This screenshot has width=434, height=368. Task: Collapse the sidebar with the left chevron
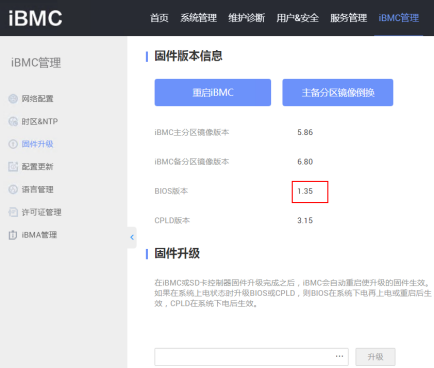pos(132,237)
